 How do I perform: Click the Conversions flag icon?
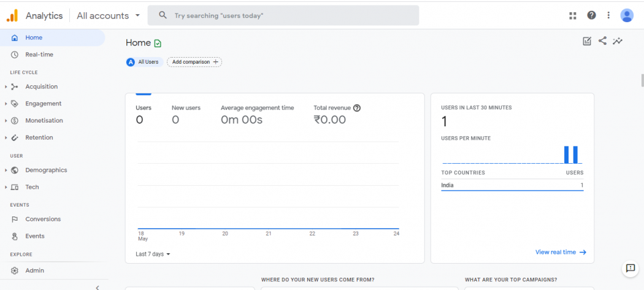(15, 219)
